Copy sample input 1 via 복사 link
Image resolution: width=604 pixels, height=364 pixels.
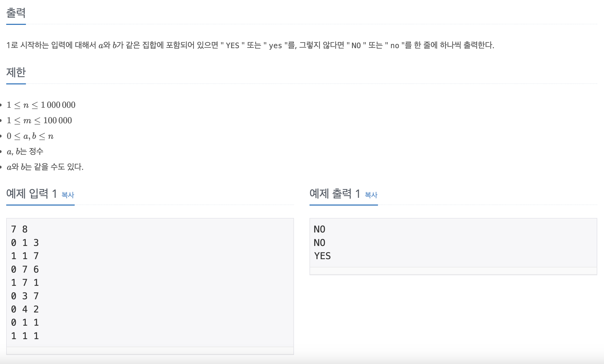(68, 195)
